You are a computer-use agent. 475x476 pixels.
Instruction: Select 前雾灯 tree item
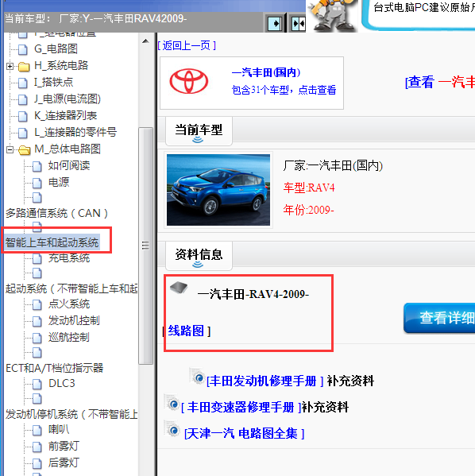pyautogui.click(x=64, y=447)
